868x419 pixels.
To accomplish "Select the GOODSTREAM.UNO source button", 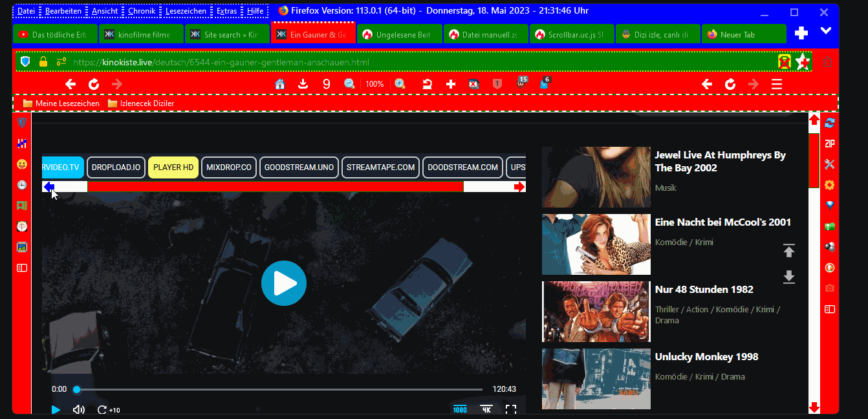I will pos(299,167).
